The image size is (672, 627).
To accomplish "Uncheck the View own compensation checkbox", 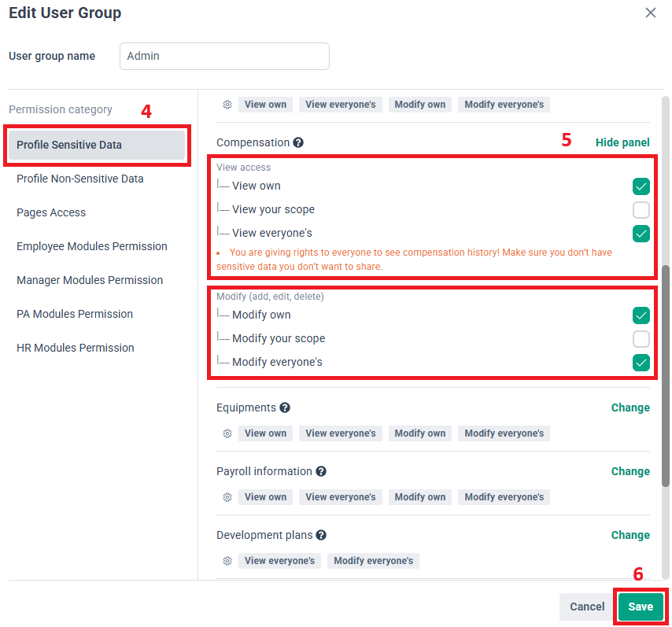I will [641, 186].
